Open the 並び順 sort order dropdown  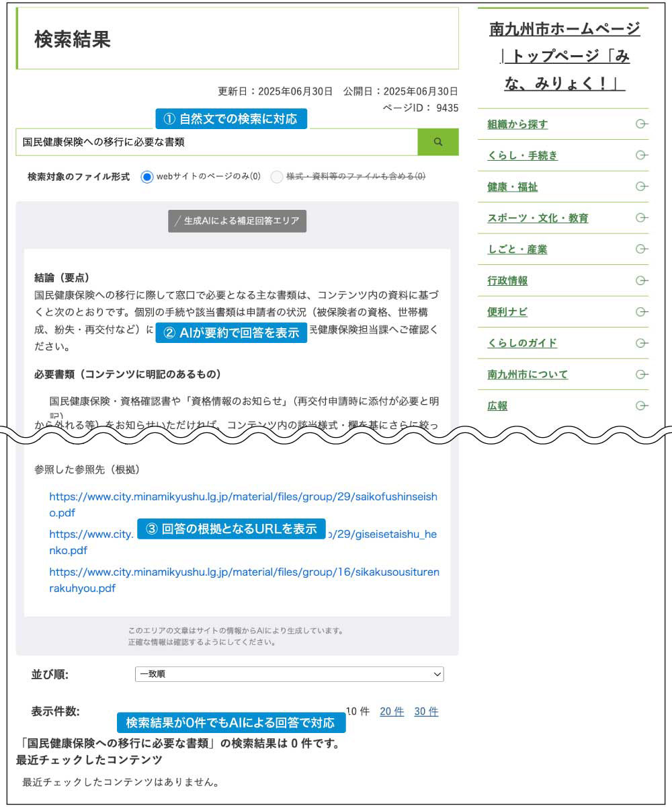[x=289, y=674]
